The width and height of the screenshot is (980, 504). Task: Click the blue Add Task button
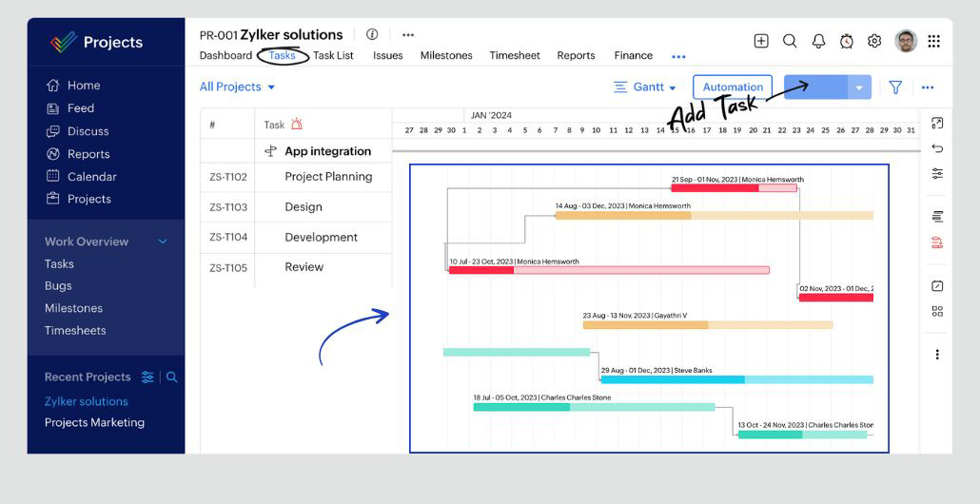815,87
